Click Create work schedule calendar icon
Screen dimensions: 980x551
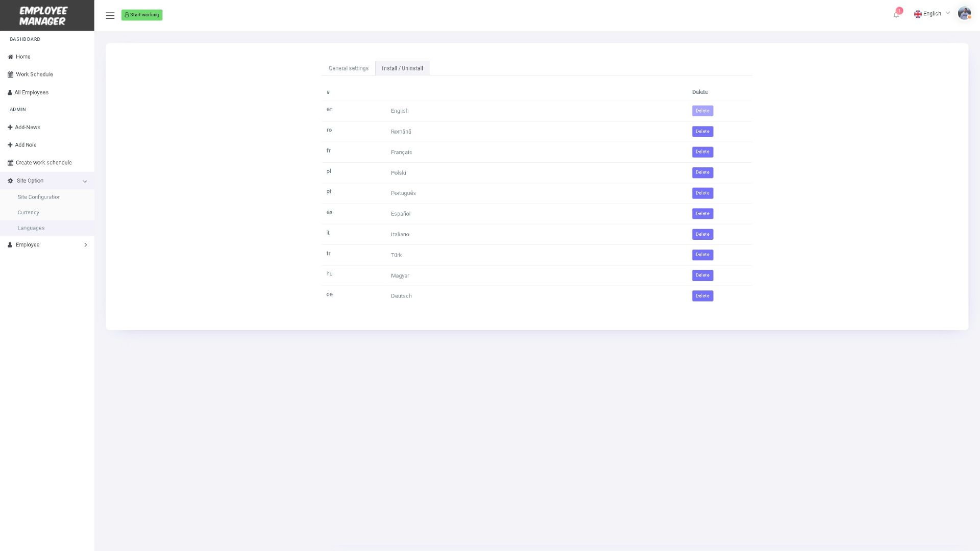[x=10, y=163]
